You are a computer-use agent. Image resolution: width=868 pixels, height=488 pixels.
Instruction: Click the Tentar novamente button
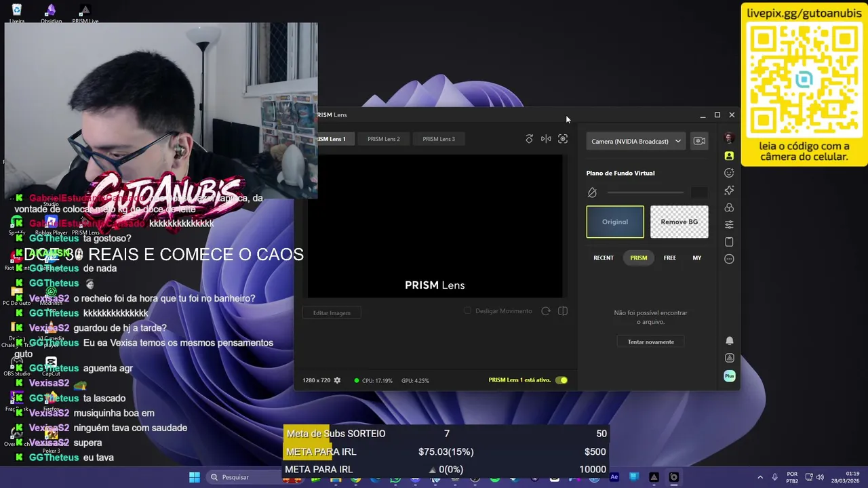(x=651, y=342)
